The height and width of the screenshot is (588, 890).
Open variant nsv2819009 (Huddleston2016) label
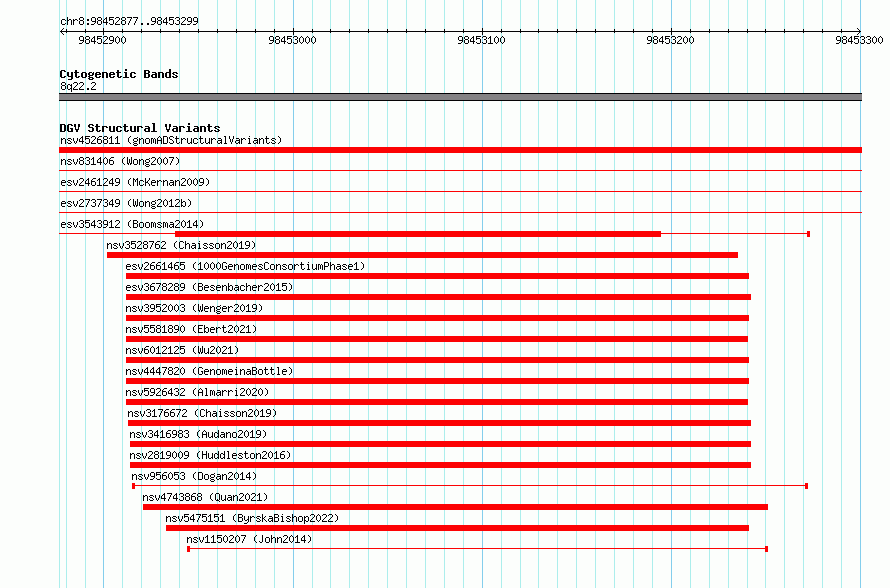(x=210, y=455)
